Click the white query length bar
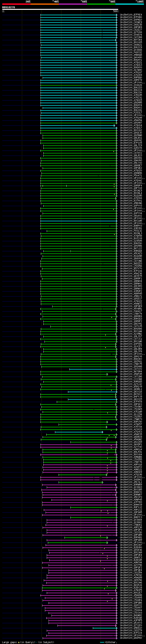Viewport: 146px width, 644px height. [x=60, y=10]
